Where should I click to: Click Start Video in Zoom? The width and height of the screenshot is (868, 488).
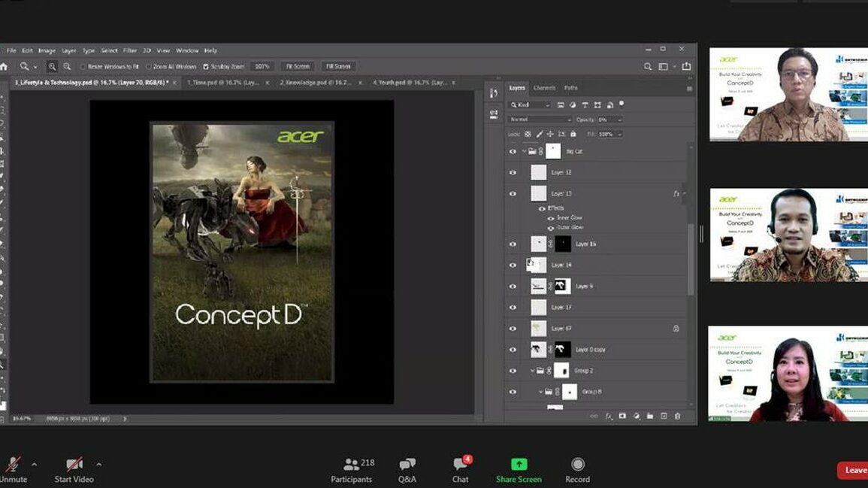[74, 470]
